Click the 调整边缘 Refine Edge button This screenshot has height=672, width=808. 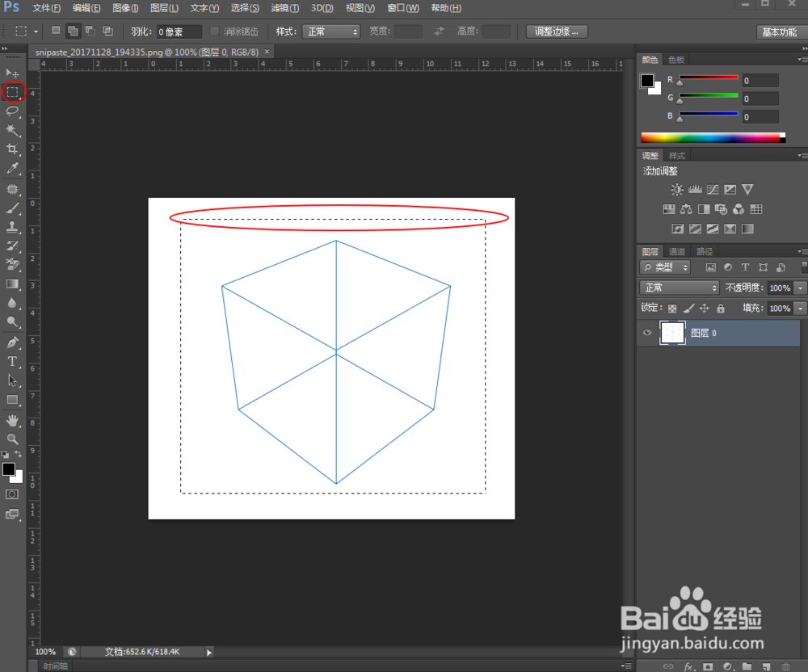point(557,31)
